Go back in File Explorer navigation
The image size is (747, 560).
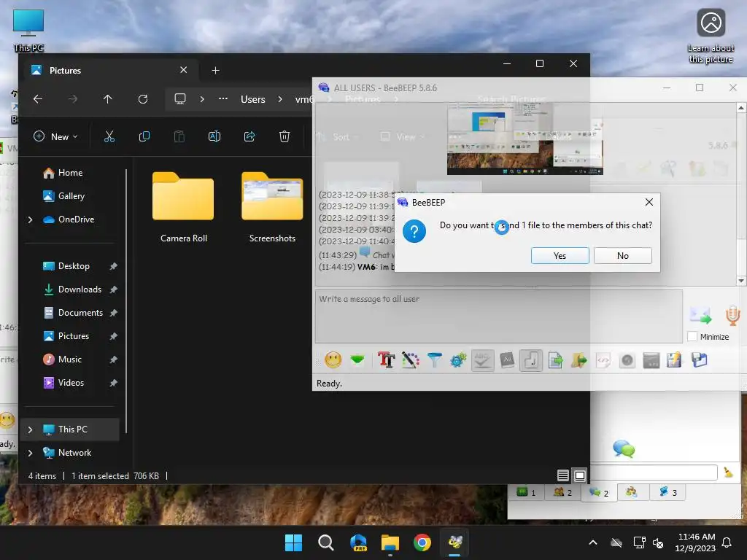38,99
